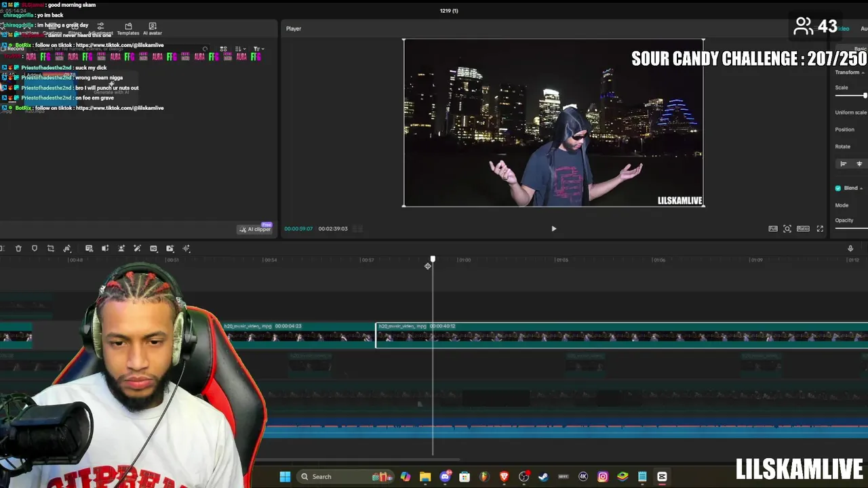The width and height of the screenshot is (868, 488).
Task: Open Steam from the taskbar
Action: [543, 476]
